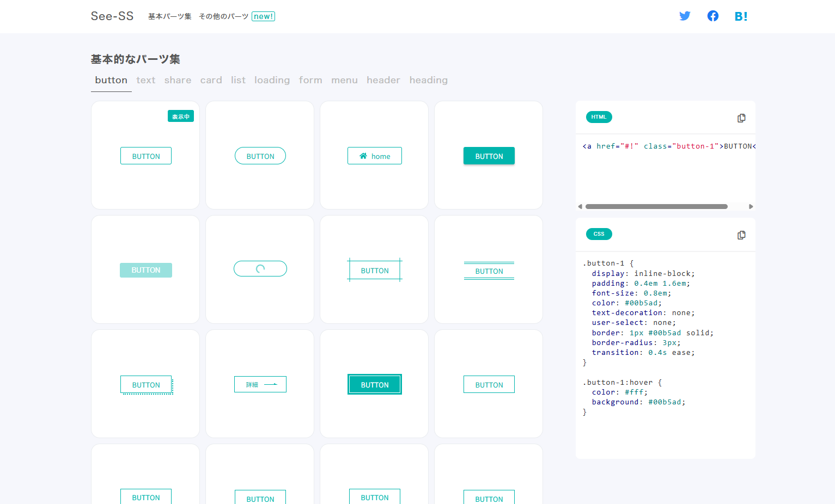Select the heading tab
The width and height of the screenshot is (835, 504).
coord(428,80)
